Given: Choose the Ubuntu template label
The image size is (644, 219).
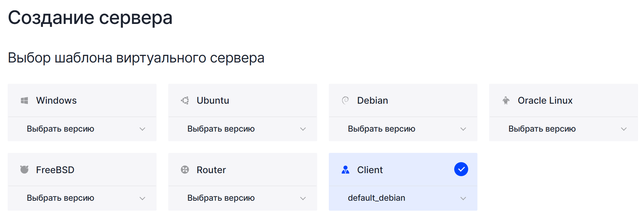Looking at the screenshot, I should pos(213,100).
